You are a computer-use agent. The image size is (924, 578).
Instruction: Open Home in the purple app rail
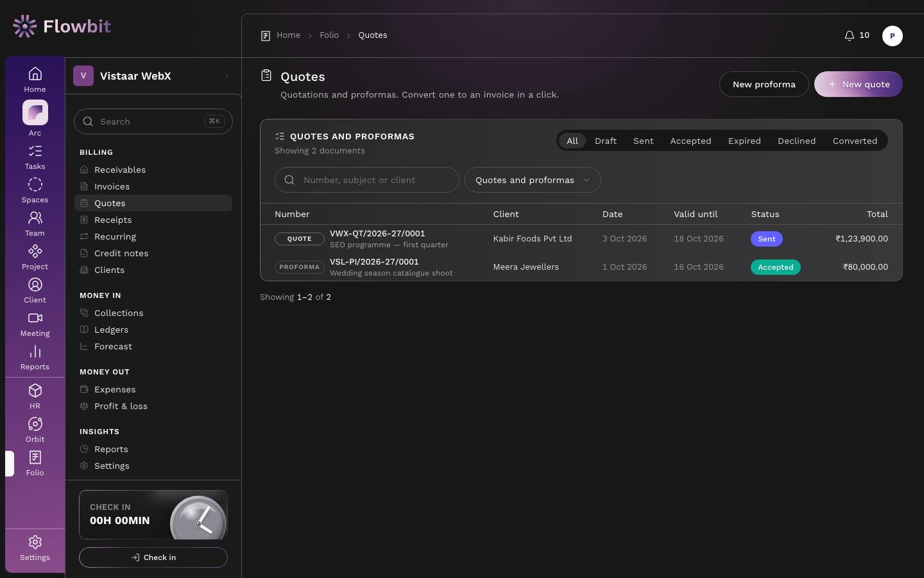(35, 80)
